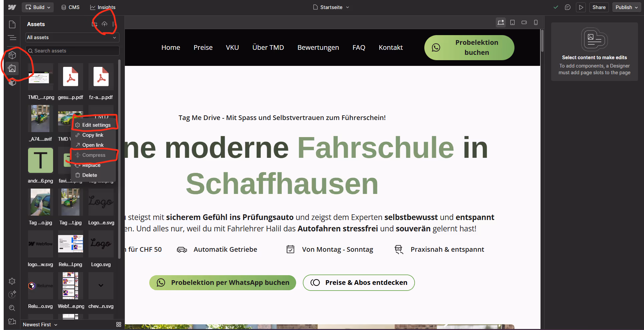Select the chev...n.svg asset thumbnail
Image resolution: width=644 pixels, height=330 pixels.
pyautogui.click(x=101, y=286)
